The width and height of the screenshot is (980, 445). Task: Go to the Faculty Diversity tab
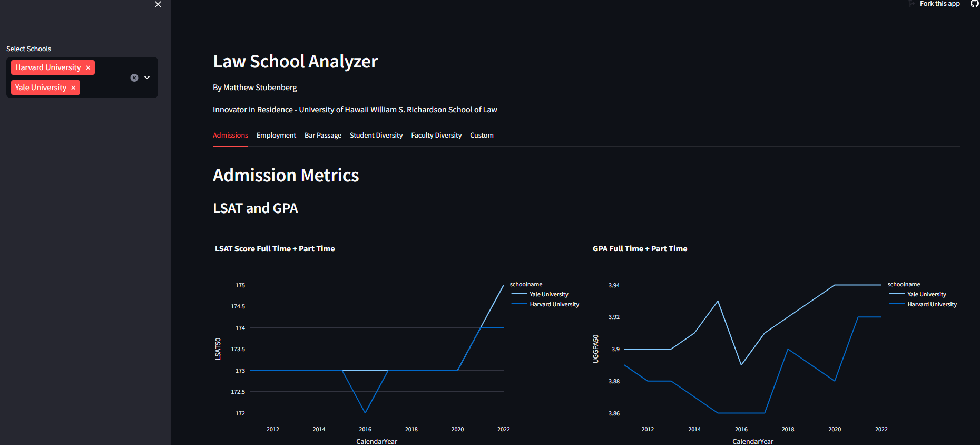[436, 136]
